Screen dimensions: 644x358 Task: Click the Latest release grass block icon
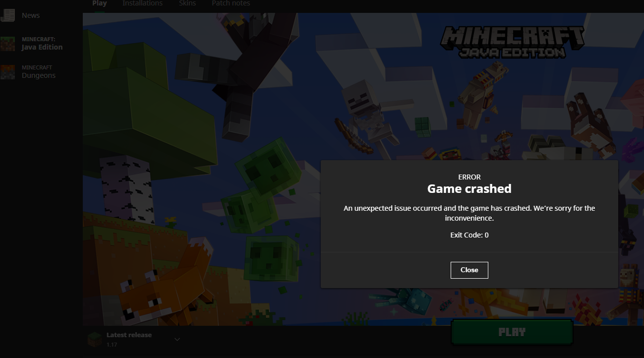coord(95,340)
